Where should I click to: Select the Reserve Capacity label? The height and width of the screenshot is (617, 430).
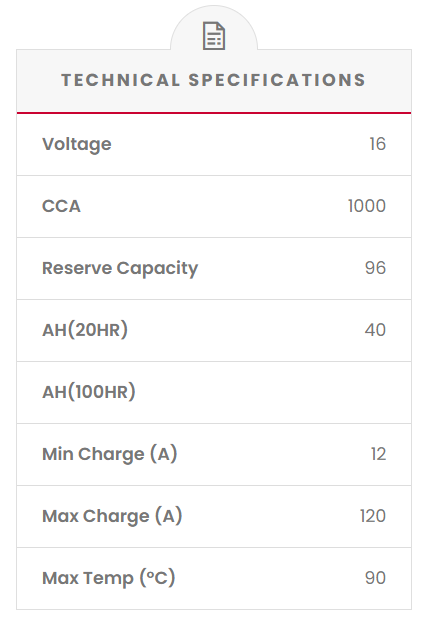[x=120, y=268]
